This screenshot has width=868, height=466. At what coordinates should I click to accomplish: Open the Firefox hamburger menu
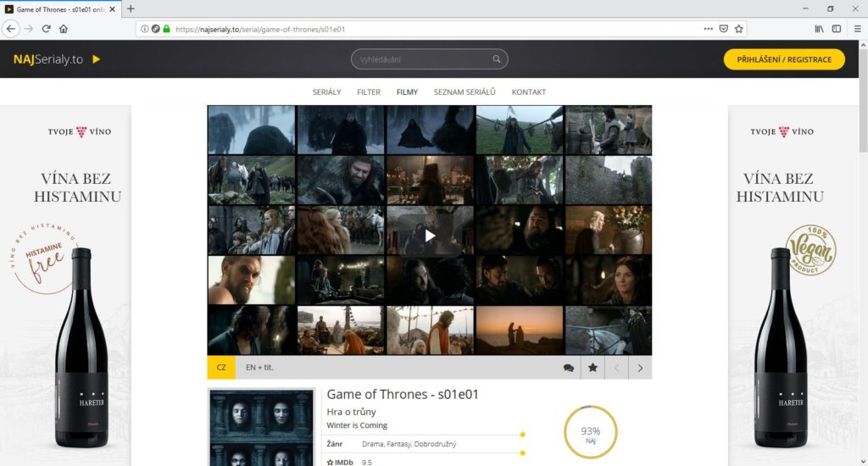(x=857, y=29)
